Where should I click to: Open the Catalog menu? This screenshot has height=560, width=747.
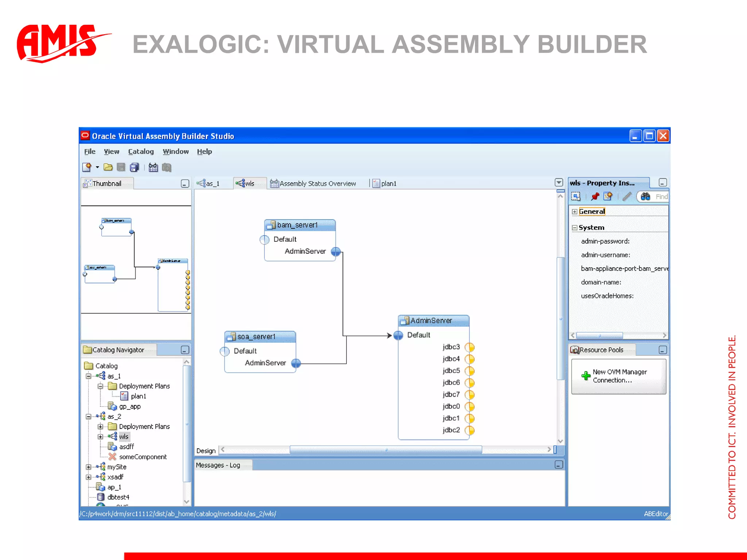[141, 152]
